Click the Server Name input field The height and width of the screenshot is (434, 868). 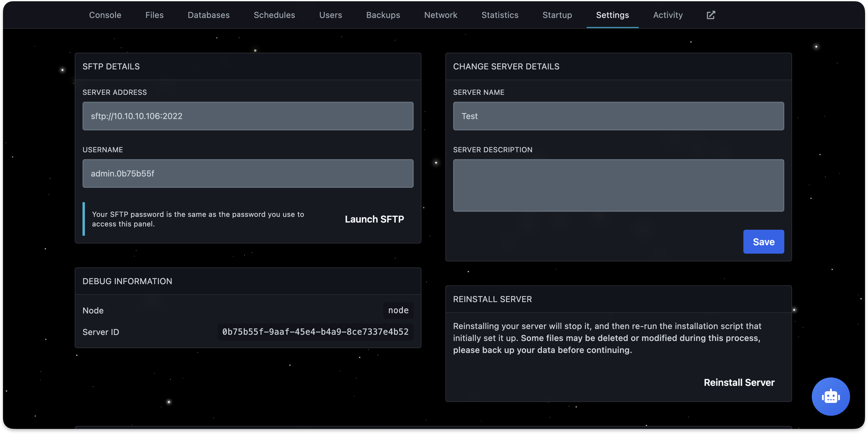[618, 116]
